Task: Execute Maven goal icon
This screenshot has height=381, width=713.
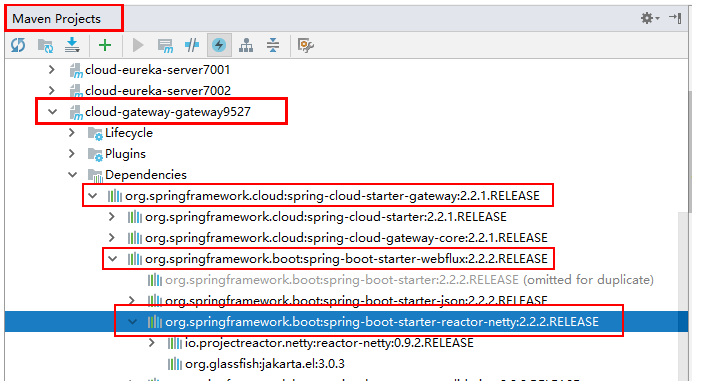Action: click(x=165, y=45)
